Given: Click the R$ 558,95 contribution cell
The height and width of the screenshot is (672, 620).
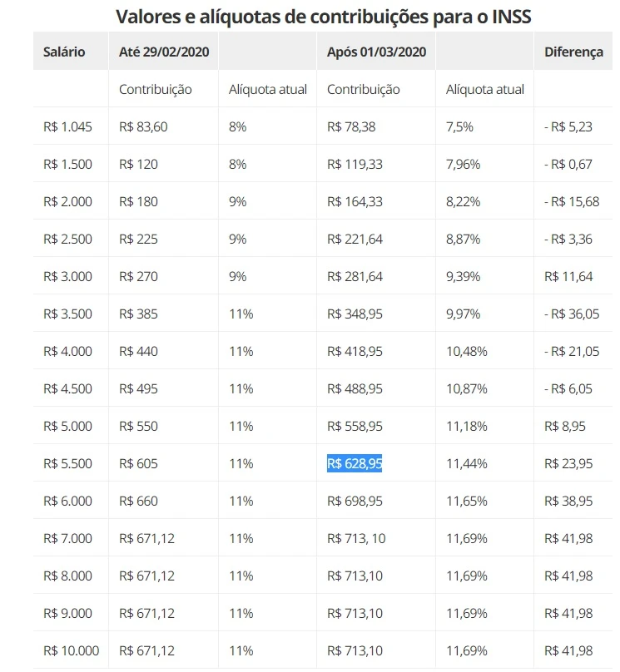Looking at the screenshot, I should (355, 426).
